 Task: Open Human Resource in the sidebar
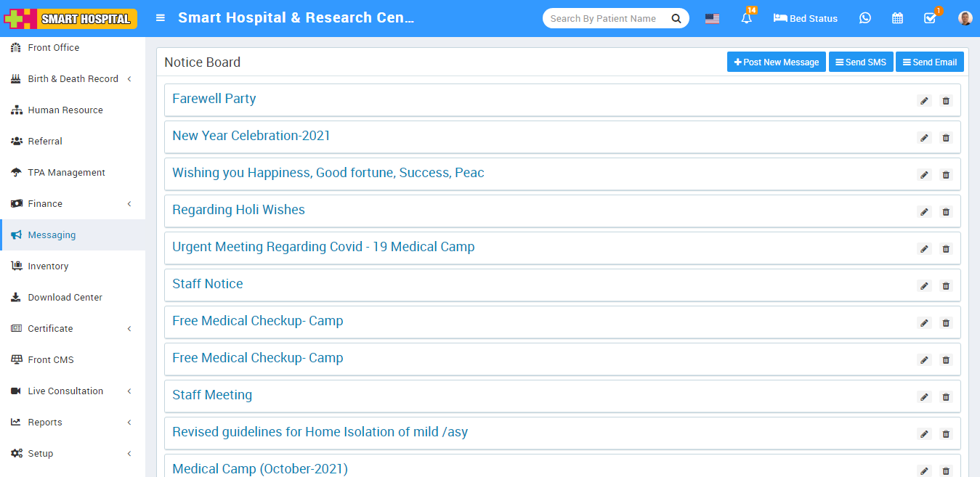[65, 110]
